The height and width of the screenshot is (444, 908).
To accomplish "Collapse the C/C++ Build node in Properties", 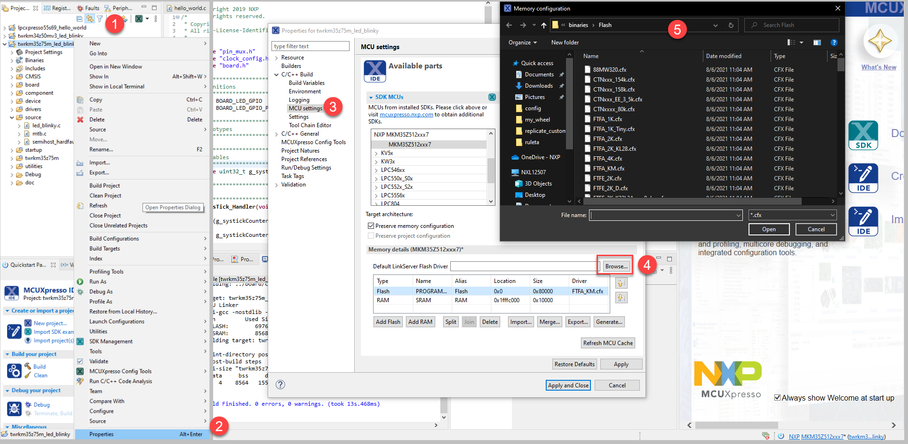I will point(276,75).
